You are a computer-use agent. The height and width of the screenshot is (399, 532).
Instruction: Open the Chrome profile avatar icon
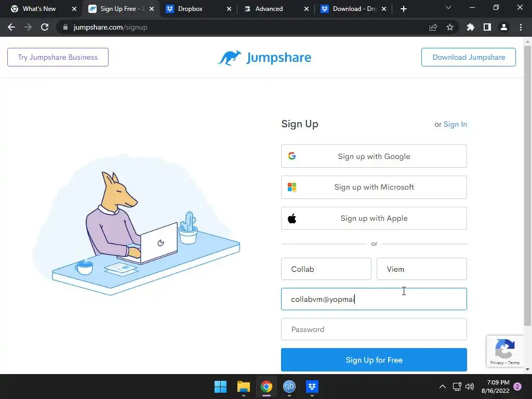(504, 27)
